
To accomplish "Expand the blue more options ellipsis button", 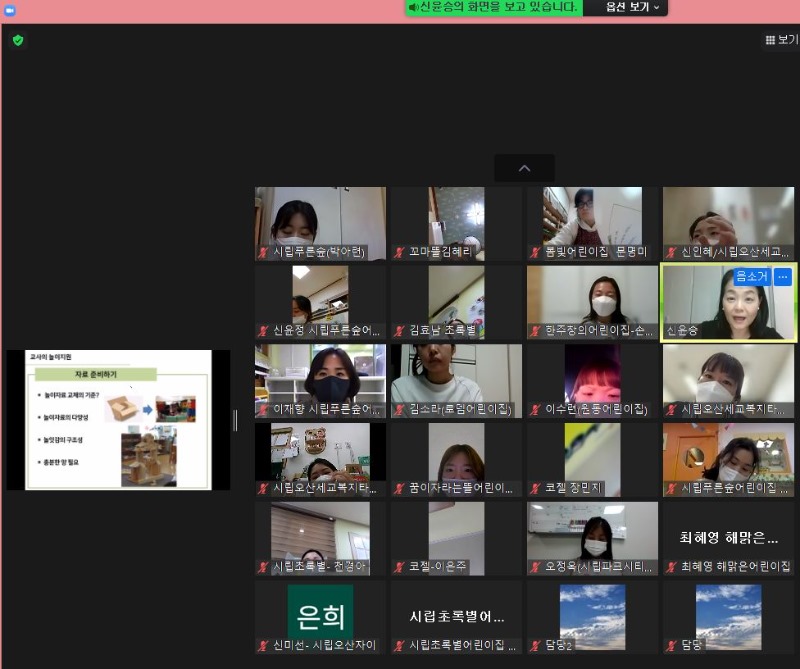I will [783, 277].
